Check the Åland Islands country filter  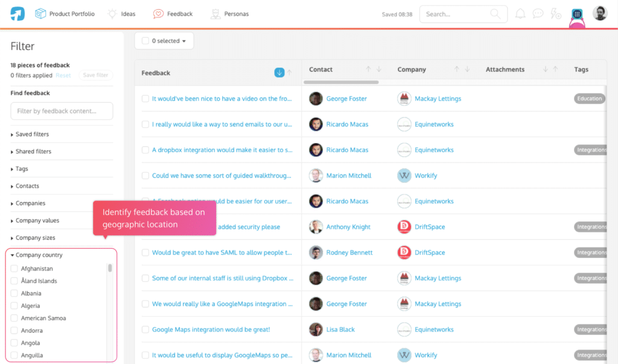(14, 281)
